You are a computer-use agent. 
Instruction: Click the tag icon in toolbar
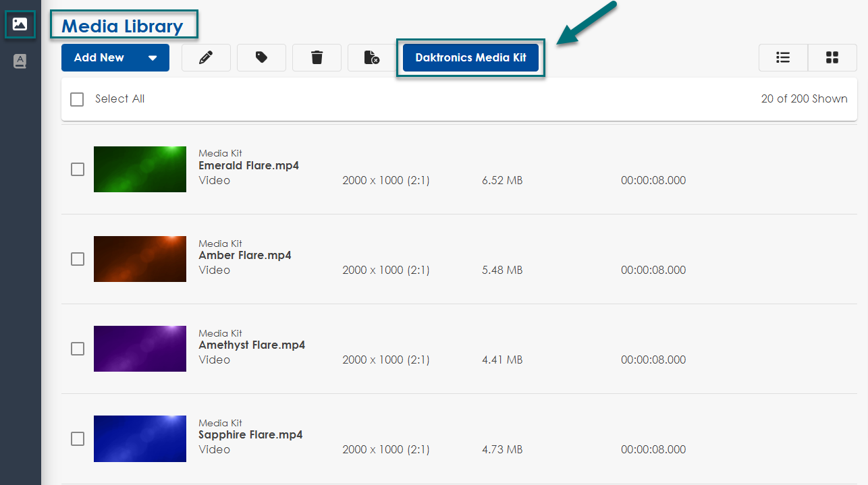(x=261, y=58)
